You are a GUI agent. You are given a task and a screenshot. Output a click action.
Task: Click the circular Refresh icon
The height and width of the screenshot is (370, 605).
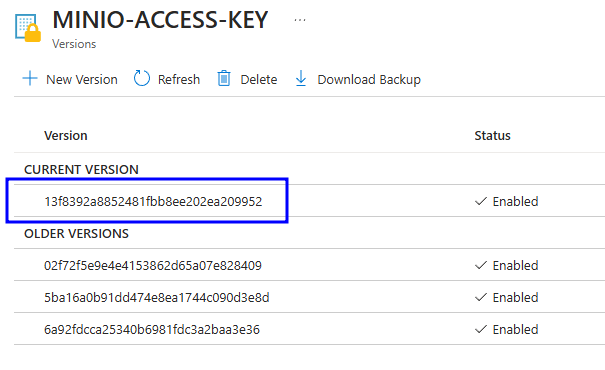pyautogui.click(x=142, y=78)
